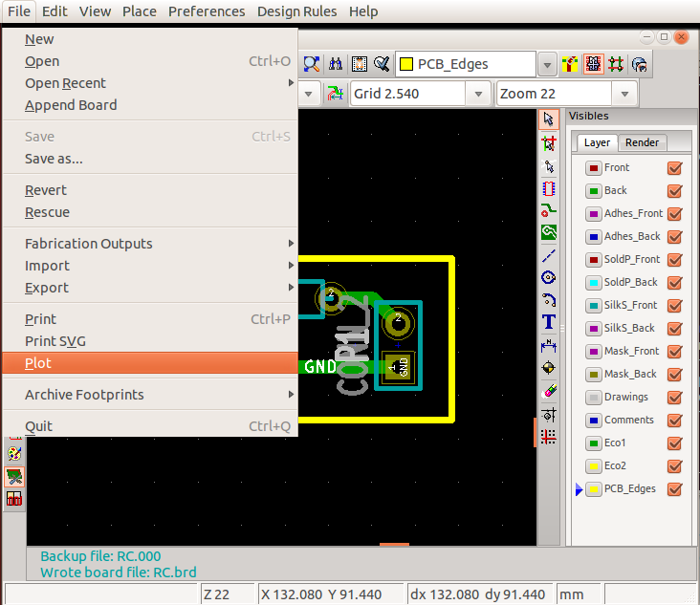The height and width of the screenshot is (605, 700).
Task: Click Revert in File menu
Action: 150,190
